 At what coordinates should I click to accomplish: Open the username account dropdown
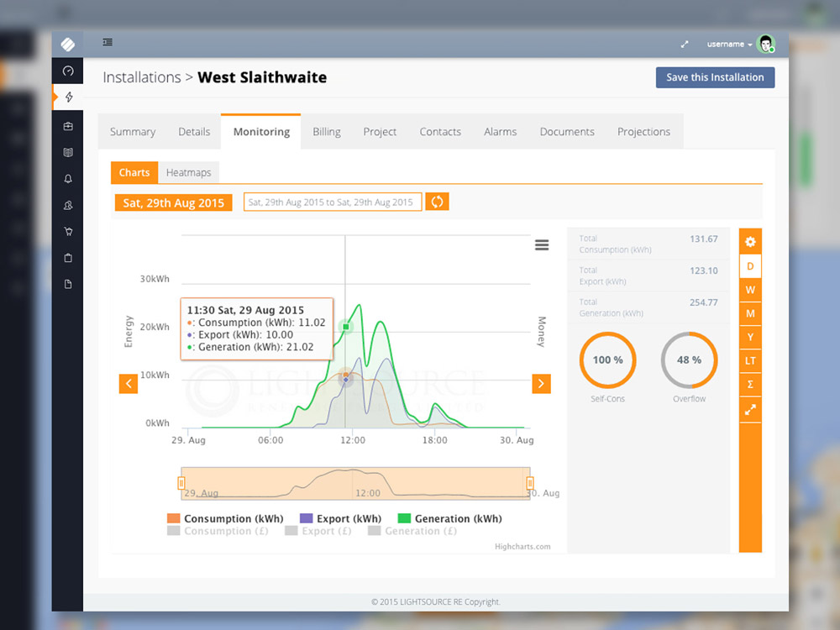pyautogui.click(x=727, y=44)
